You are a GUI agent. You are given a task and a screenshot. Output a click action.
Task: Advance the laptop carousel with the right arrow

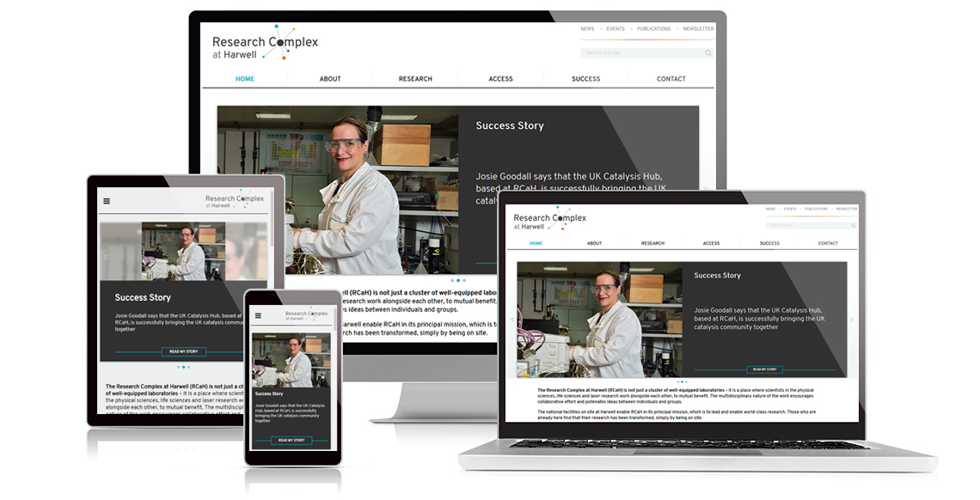[x=851, y=320]
